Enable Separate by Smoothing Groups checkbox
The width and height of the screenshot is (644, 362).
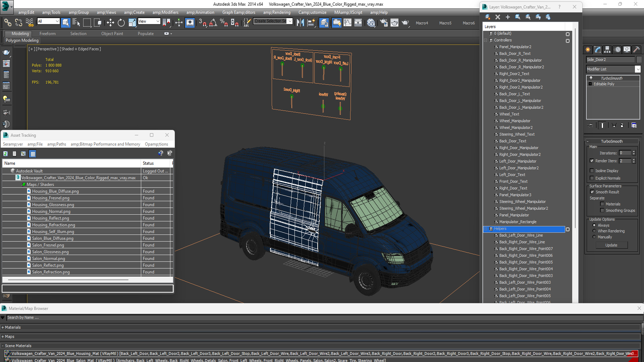602,210
